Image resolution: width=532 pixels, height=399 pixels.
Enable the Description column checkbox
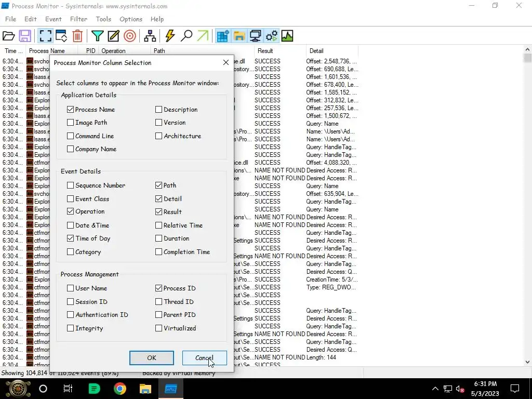coord(158,109)
